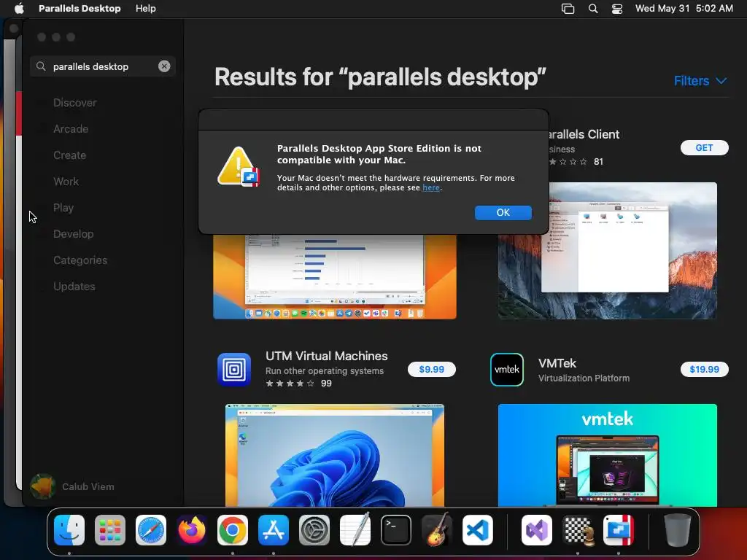Viewport: 747px width, 560px height.
Task: Go to the Arcade section
Action: [x=71, y=128]
